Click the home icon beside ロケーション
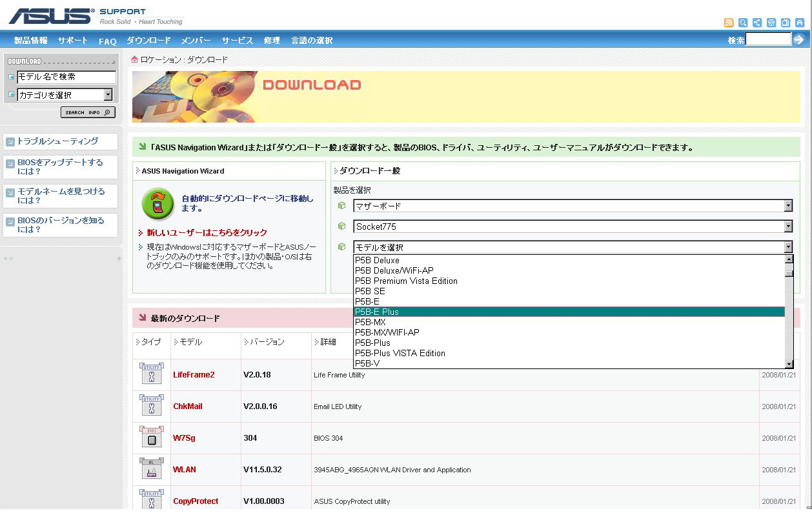The width and height of the screenshot is (812, 522). click(135, 59)
